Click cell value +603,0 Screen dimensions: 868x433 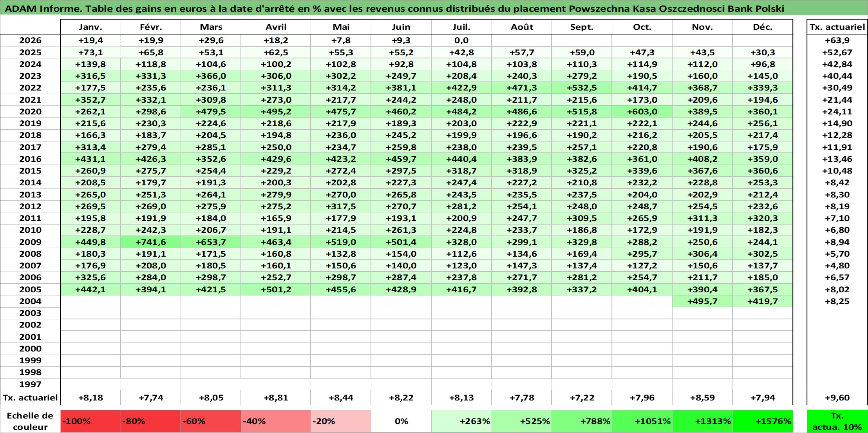point(642,112)
